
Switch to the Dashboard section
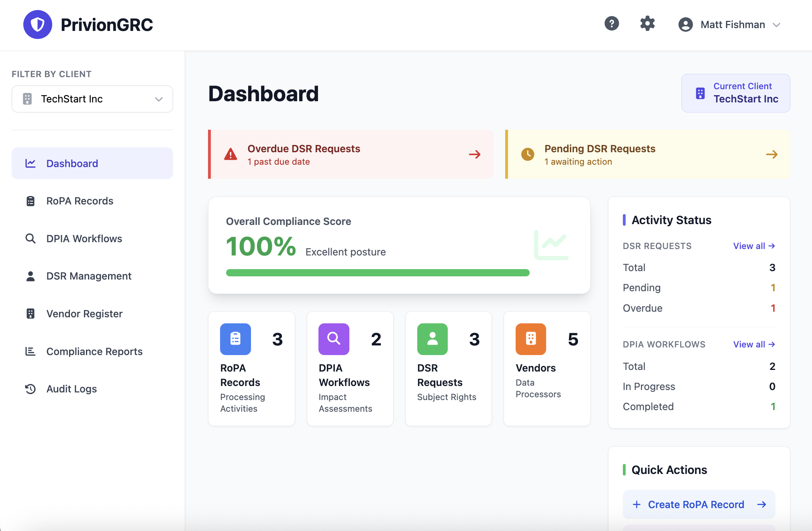[x=72, y=163]
